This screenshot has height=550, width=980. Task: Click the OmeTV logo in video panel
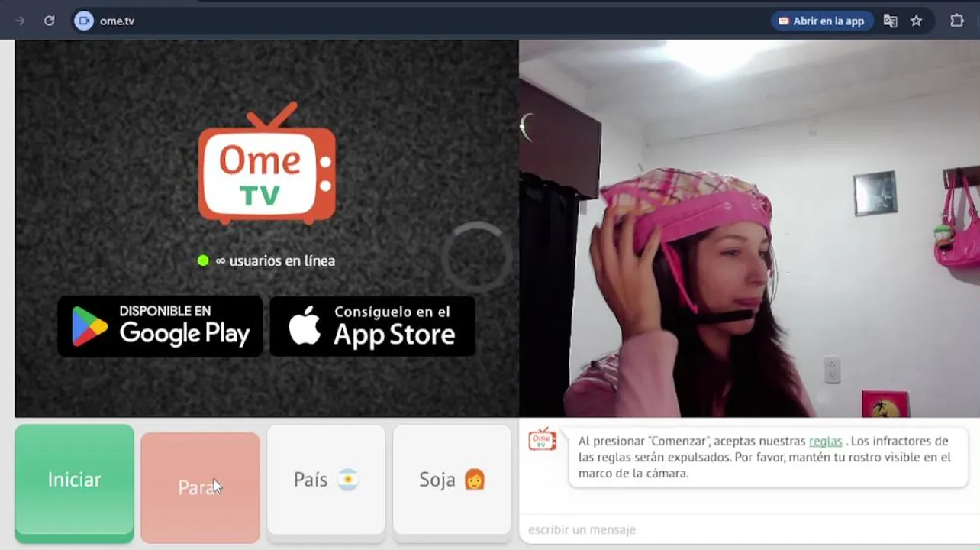(266, 163)
